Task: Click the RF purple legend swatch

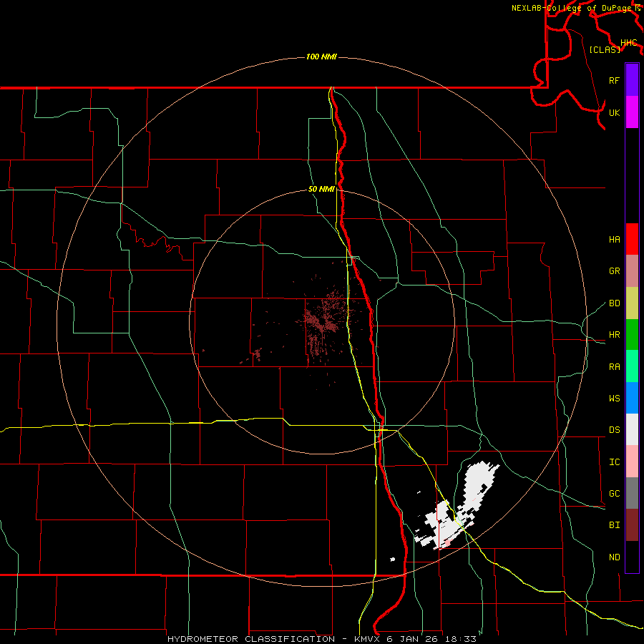Action: [632, 80]
